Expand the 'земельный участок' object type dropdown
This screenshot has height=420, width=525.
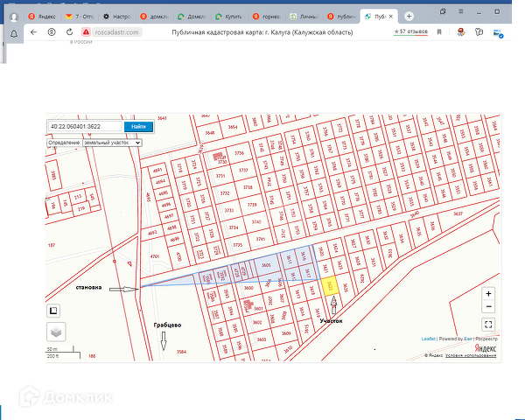pos(110,142)
